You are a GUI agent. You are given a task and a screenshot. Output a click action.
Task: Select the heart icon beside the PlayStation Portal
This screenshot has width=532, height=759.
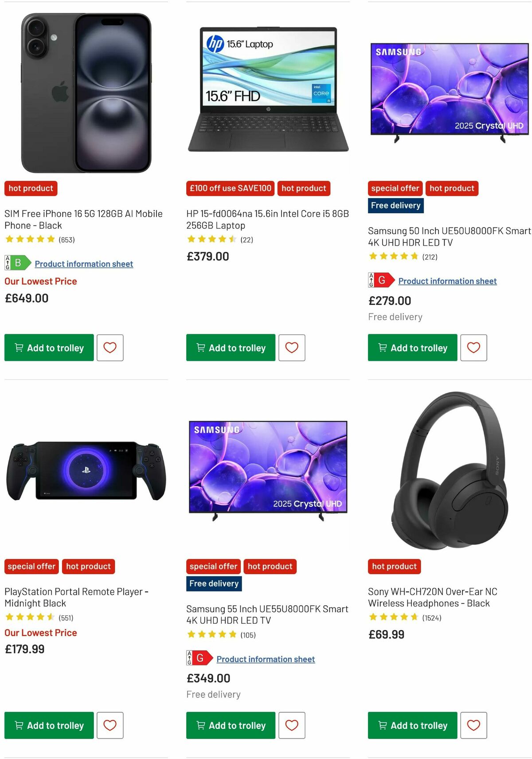tap(110, 725)
